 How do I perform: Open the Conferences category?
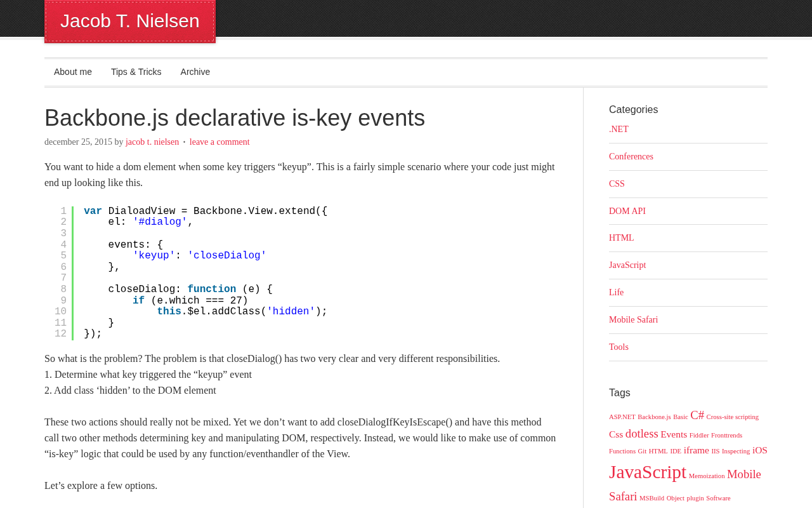click(631, 157)
